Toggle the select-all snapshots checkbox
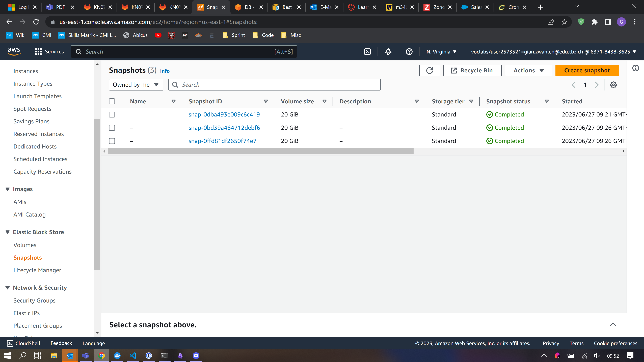644x362 pixels. click(112, 101)
